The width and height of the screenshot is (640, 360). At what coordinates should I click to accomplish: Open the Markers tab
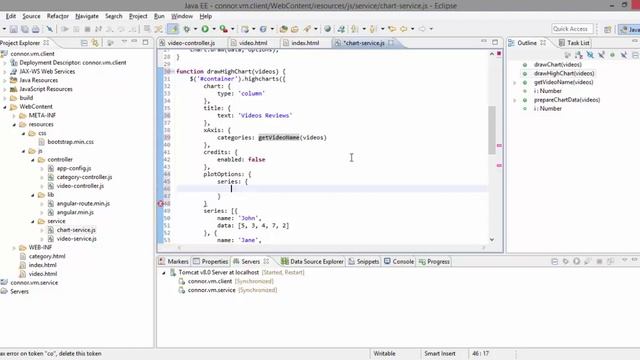tap(174, 262)
